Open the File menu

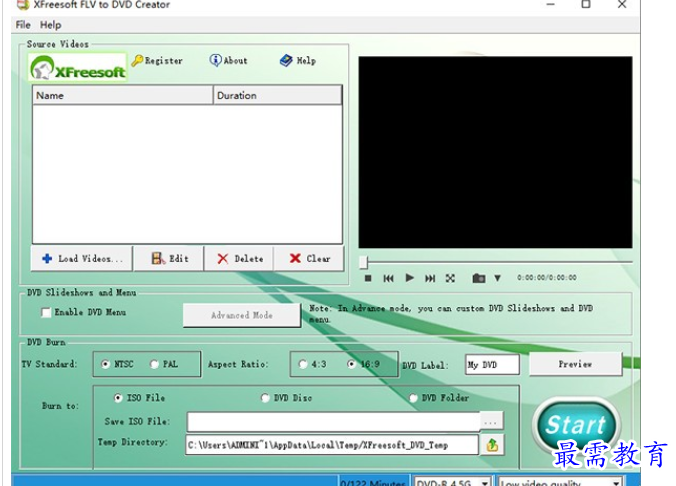pos(23,25)
